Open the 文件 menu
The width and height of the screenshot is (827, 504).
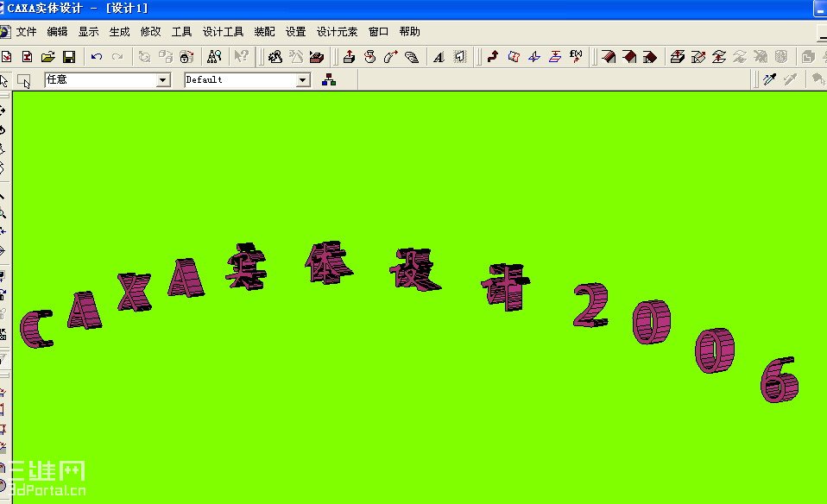(x=26, y=32)
